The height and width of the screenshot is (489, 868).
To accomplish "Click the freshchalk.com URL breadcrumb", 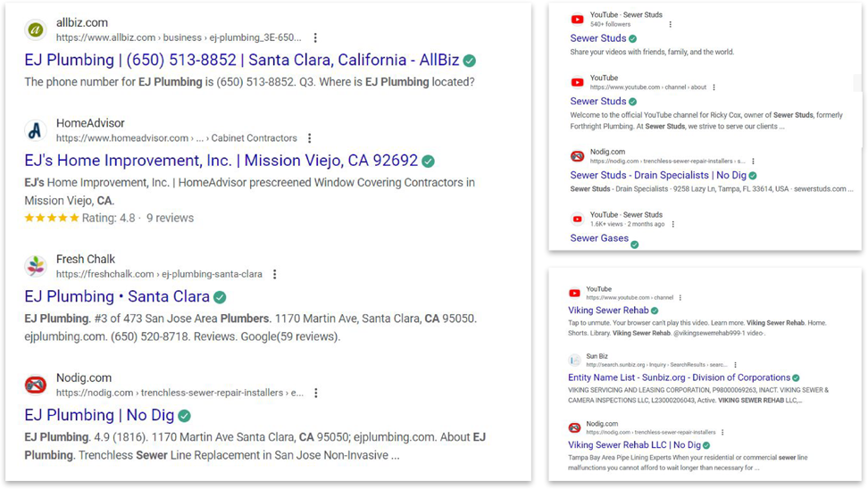I will (159, 274).
